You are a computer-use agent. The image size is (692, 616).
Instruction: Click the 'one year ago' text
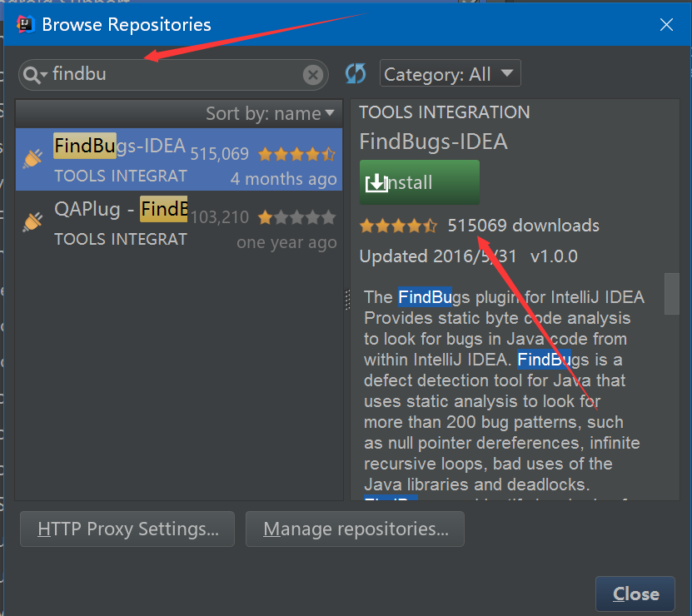pos(286,242)
